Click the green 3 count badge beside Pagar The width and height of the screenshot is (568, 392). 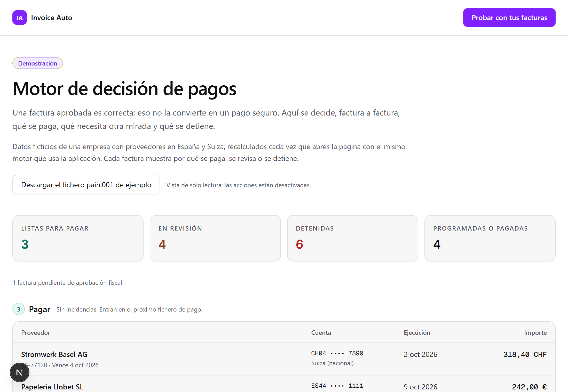pyautogui.click(x=19, y=309)
